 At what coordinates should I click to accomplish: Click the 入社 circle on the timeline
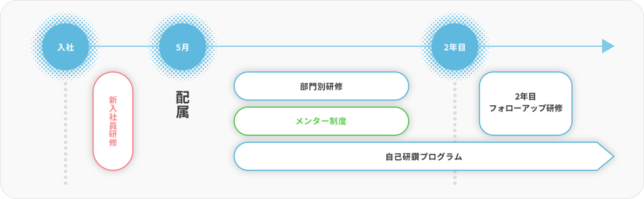pos(66,47)
